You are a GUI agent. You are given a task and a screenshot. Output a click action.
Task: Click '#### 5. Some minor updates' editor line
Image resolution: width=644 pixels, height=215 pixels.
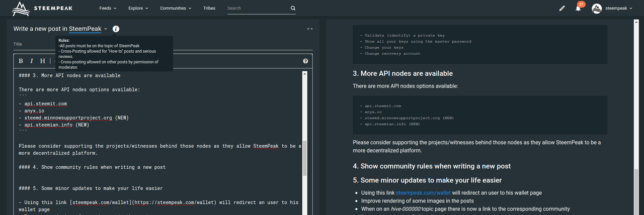point(91,188)
